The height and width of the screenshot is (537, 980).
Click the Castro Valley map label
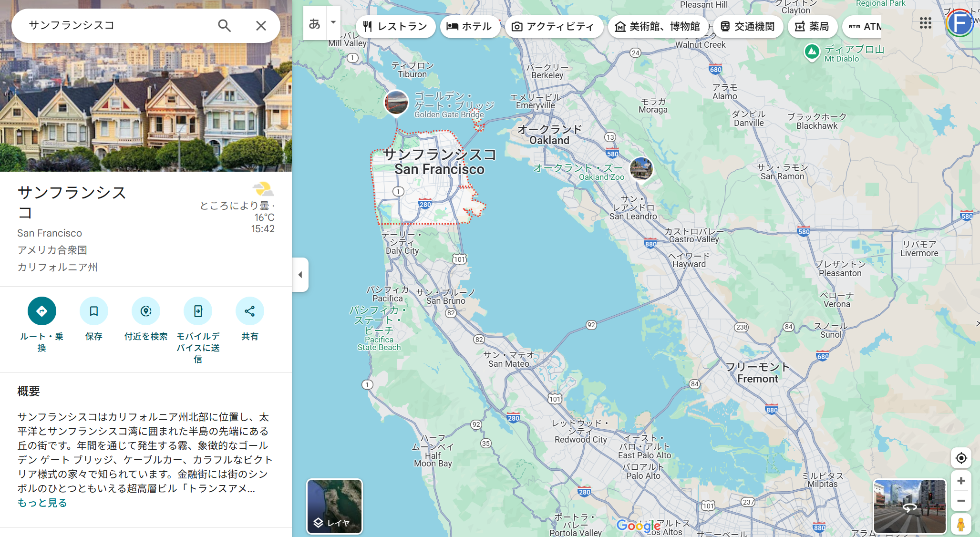click(x=694, y=235)
